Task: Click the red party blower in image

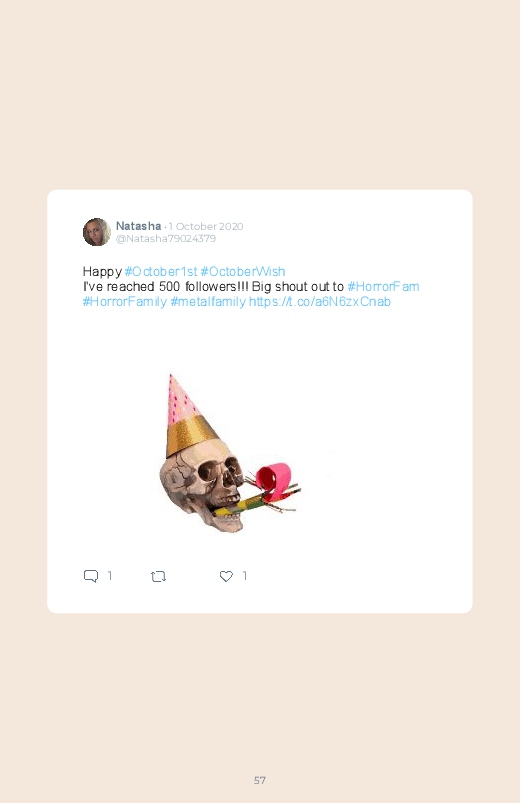Action: (x=275, y=477)
